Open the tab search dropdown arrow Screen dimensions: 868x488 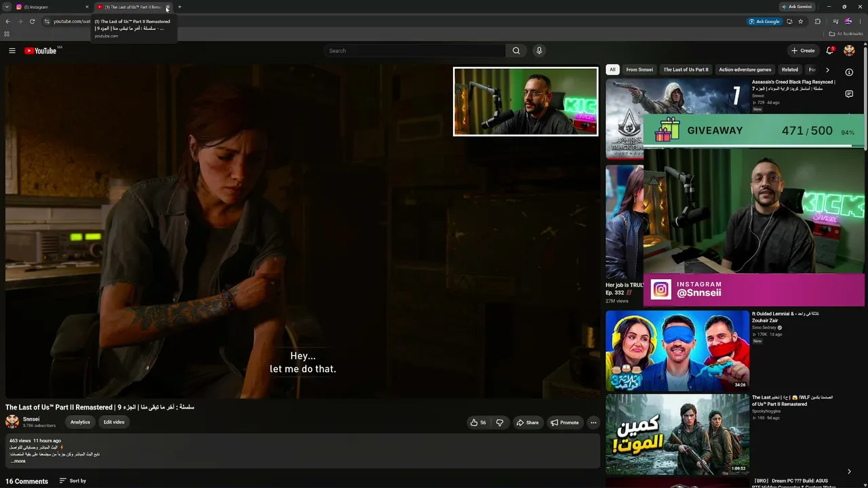(7, 7)
